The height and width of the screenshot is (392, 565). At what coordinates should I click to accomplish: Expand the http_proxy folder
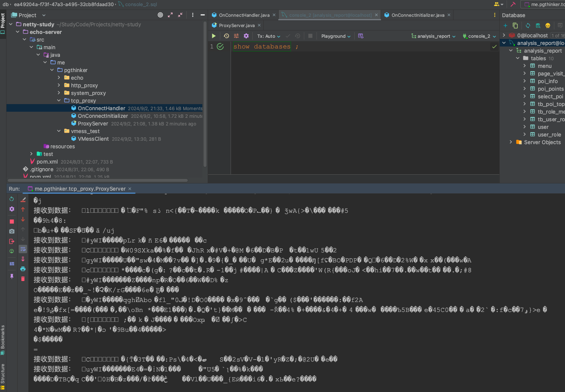(59, 85)
